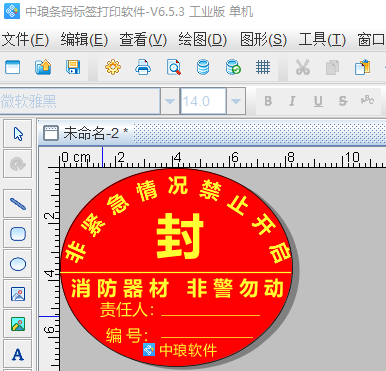The width and height of the screenshot is (386, 371).
Task: Click the font size field showing 14.0
Action: tap(203, 101)
